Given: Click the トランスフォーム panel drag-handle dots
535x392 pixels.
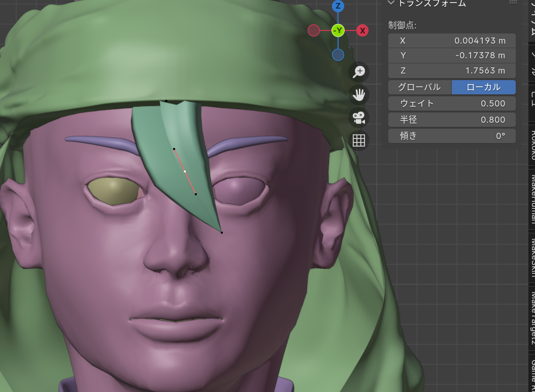Looking at the screenshot, I should [x=513, y=3].
